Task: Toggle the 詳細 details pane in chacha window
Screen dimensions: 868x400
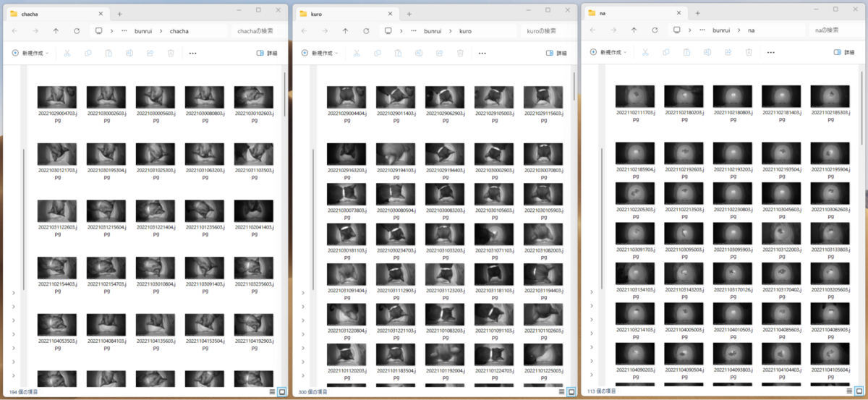Action: (266, 53)
